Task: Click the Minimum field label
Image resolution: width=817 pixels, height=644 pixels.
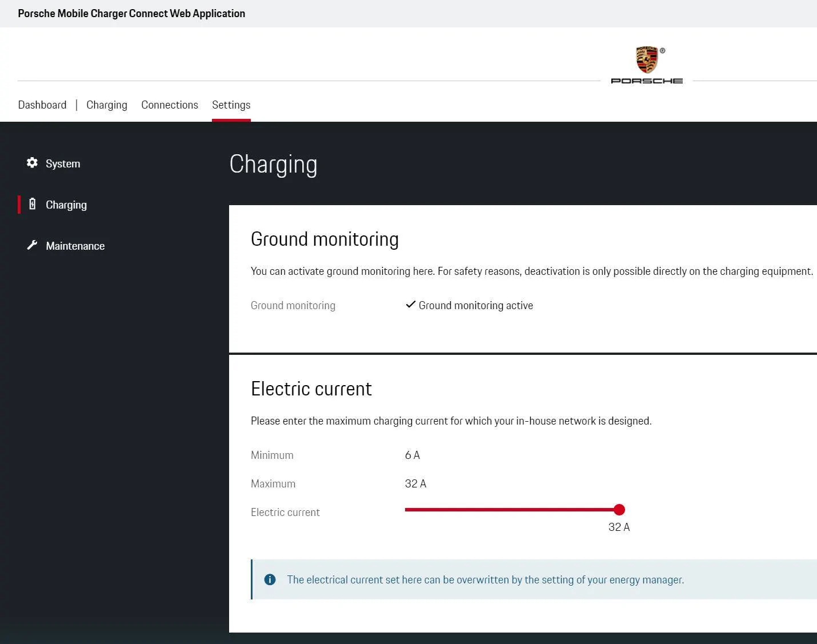Action: [x=272, y=455]
